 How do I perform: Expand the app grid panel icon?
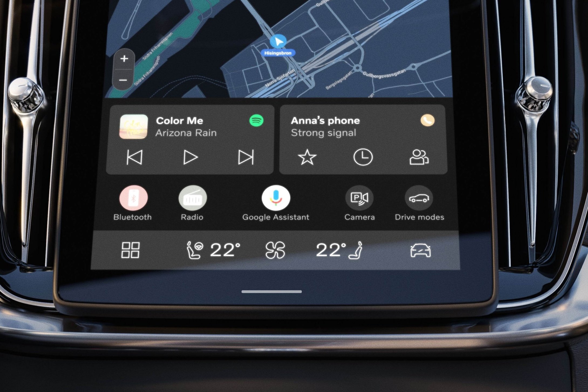[x=130, y=250]
